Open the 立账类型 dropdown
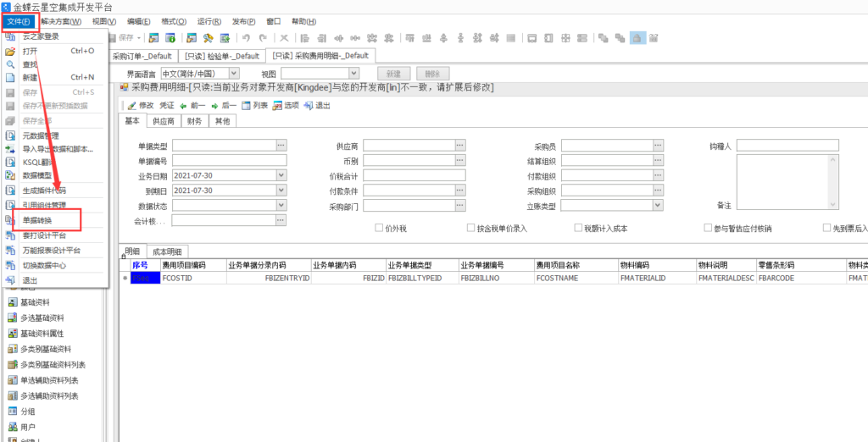The image size is (868, 442). (x=657, y=206)
